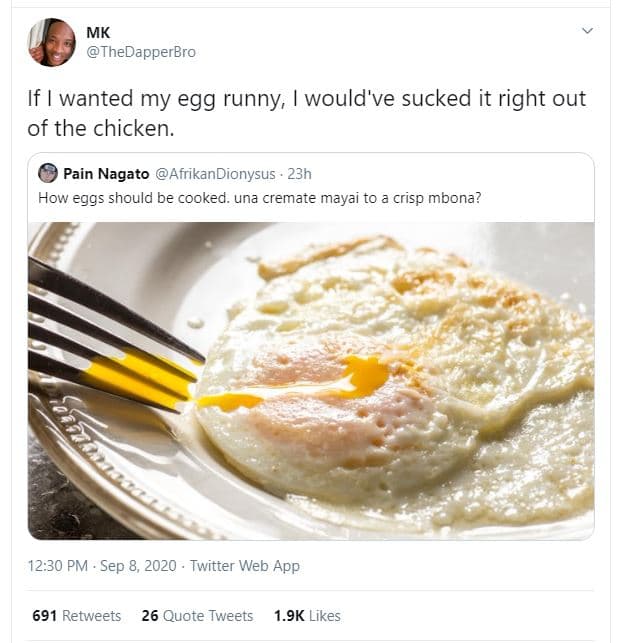620x643 pixels.
Task: Open the MK display name link
Action: pyautogui.click(x=98, y=32)
